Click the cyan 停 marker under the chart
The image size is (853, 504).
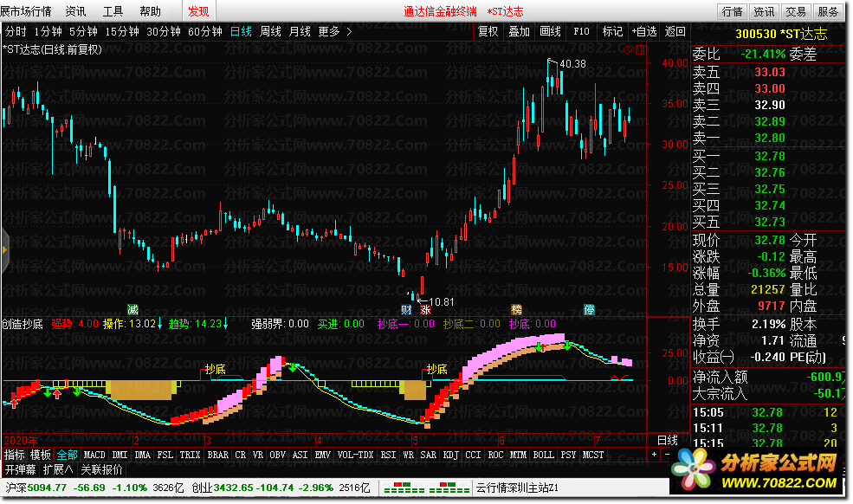[589, 310]
